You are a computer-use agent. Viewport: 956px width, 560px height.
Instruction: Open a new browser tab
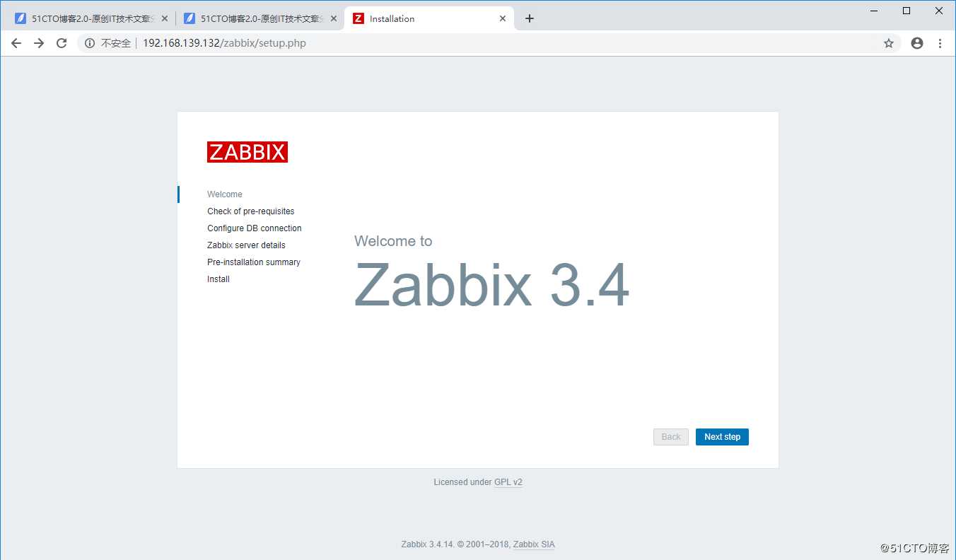(530, 18)
